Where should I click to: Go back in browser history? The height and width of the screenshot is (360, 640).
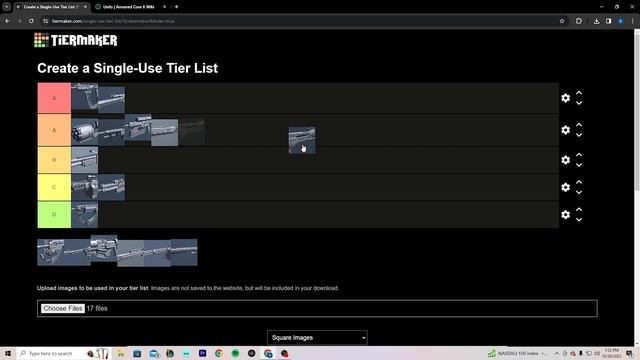click(x=7, y=21)
